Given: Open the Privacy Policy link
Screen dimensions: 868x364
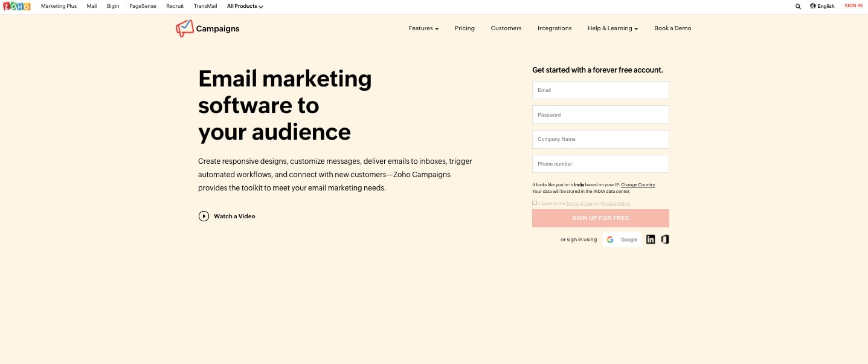Looking at the screenshot, I should tap(616, 204).
